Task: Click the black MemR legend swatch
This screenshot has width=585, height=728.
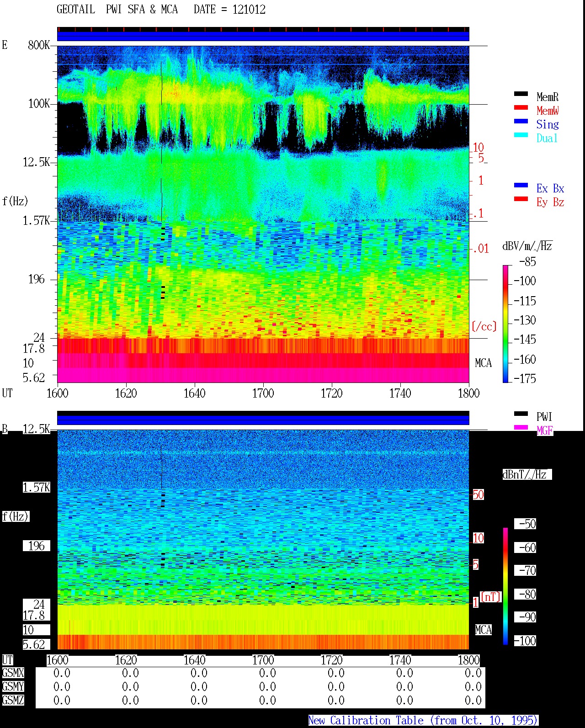Action: click(x=521, y=94)
